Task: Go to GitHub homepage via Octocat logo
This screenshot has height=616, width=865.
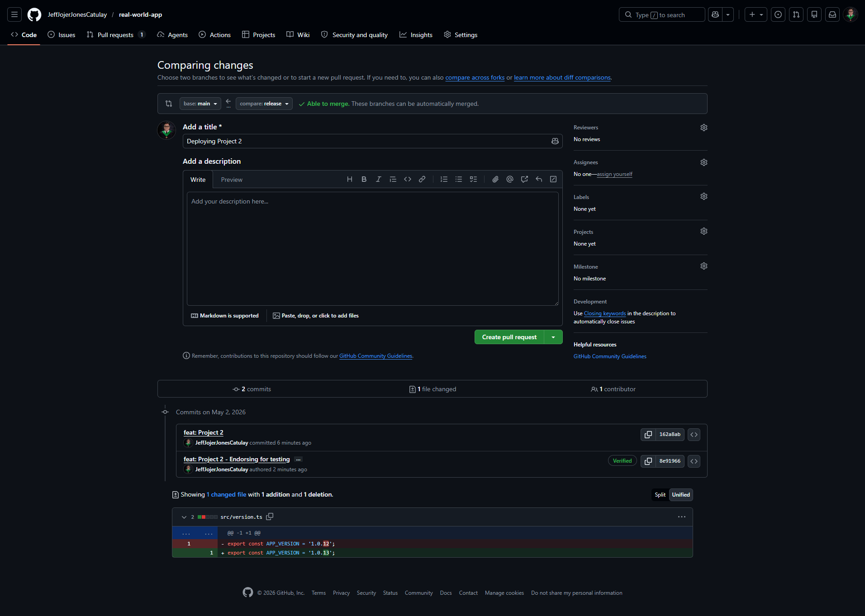Action: 34,14
